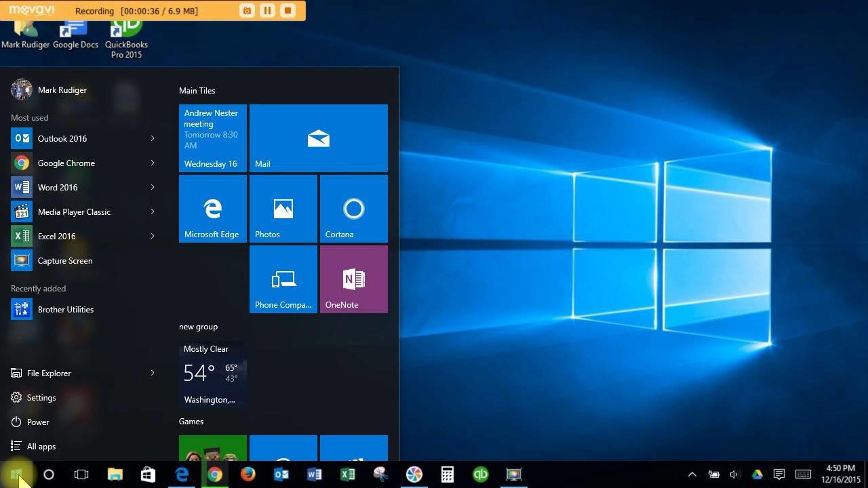Open the Snipping Tool scissors taskbar icon

[x=380, y=474]
